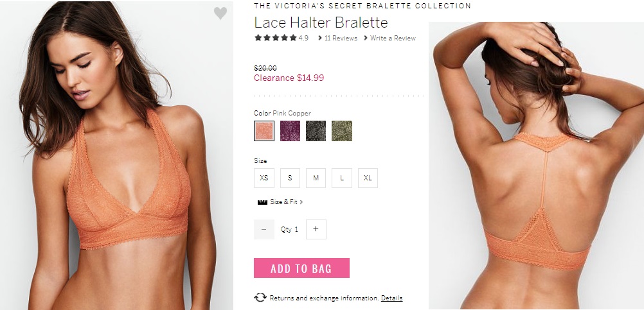Choose size S

coord(290,178)
